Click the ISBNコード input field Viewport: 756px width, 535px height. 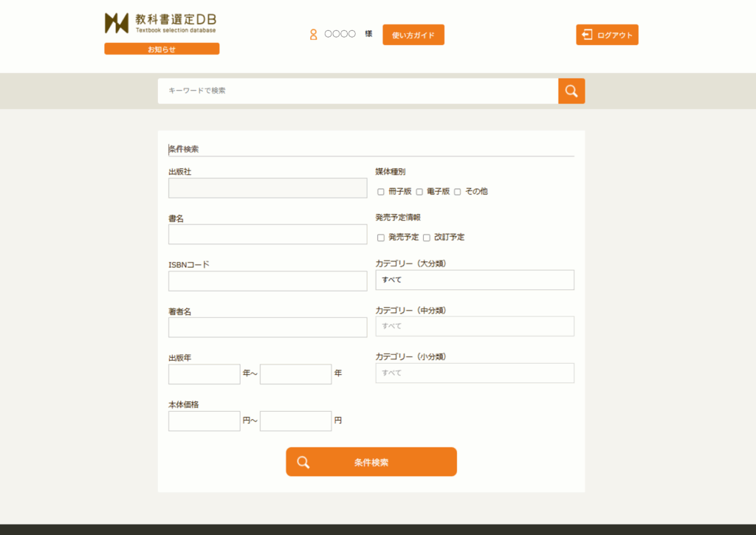coord(267,280)
